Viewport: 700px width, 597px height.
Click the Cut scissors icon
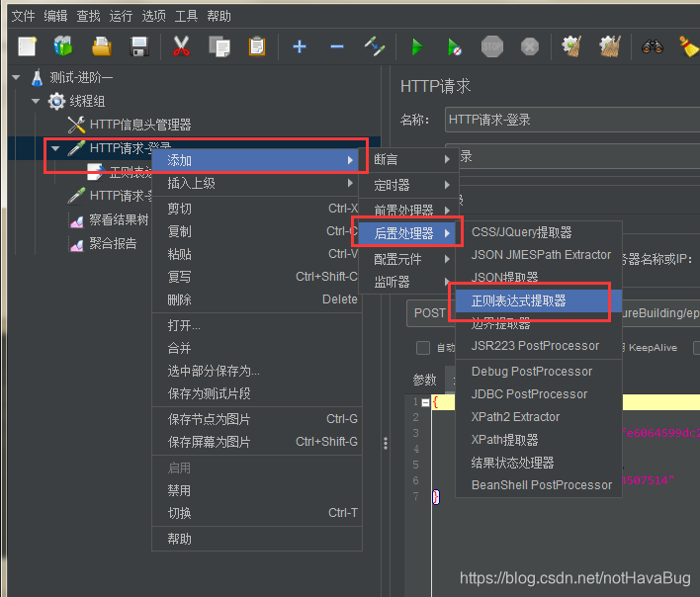[181, 46]
